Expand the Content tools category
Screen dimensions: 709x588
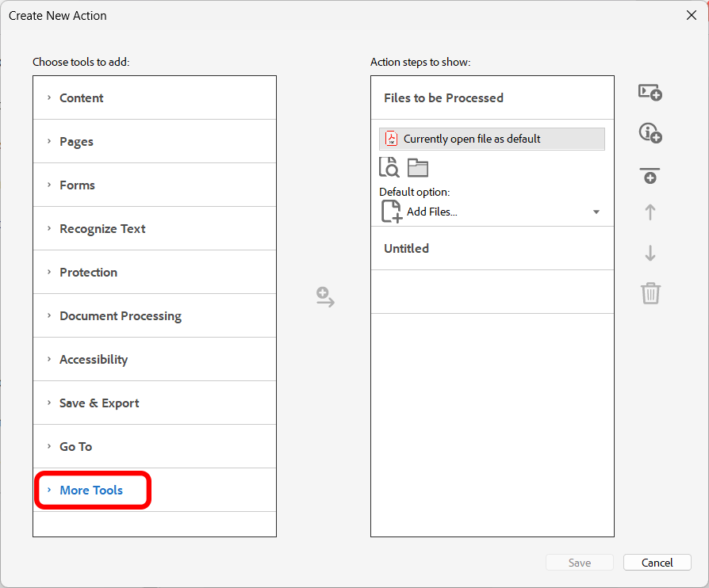81,98
